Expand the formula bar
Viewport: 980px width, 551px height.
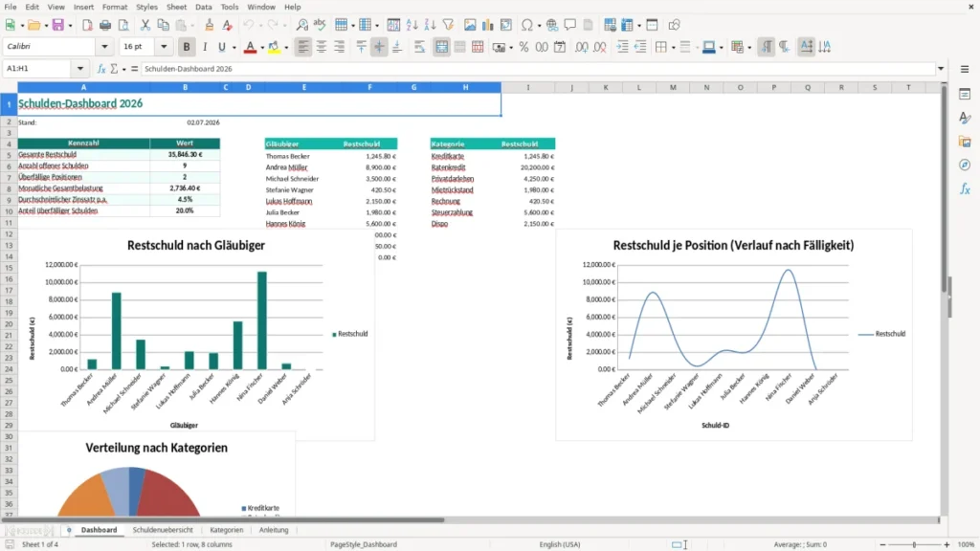tap(941, 69)
